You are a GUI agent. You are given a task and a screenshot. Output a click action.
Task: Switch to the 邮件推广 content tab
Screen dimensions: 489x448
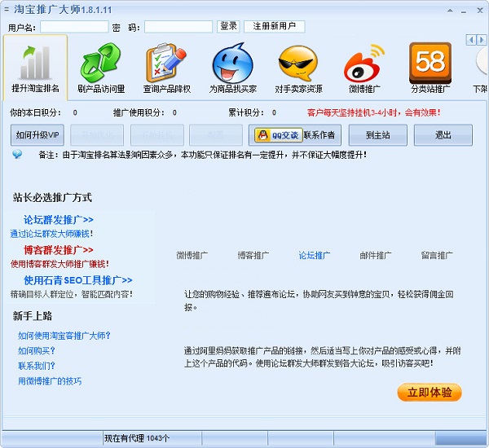pyautogui.click(x=376, y=255)
